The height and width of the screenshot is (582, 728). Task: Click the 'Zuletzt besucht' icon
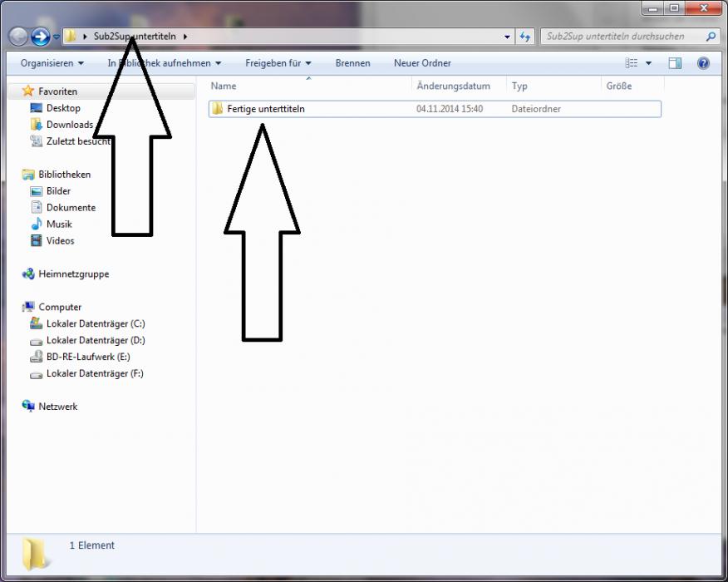(37, 141)
